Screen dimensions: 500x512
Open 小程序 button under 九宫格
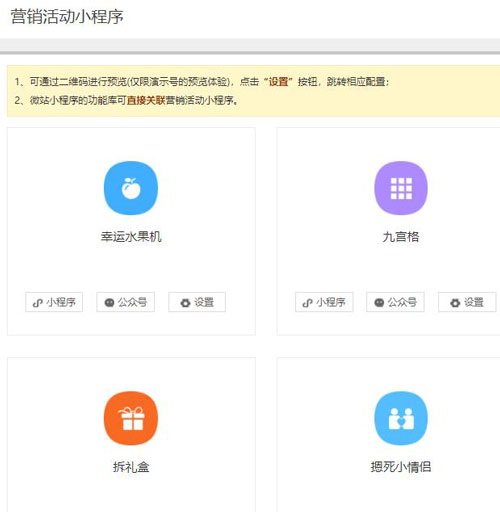point(324,302)
